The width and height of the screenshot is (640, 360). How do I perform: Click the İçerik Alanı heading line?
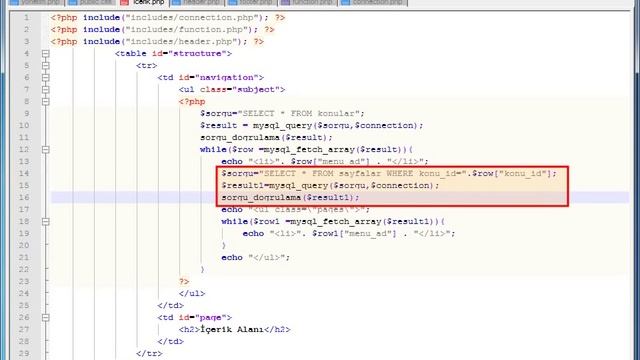pyautogui.click(x=235, y=329)
